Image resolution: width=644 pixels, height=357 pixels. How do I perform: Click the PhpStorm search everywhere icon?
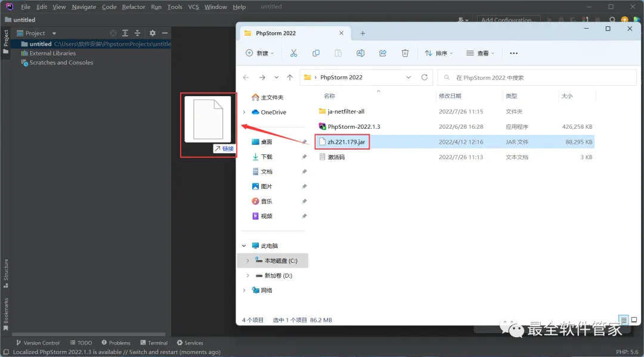point(612,20)
